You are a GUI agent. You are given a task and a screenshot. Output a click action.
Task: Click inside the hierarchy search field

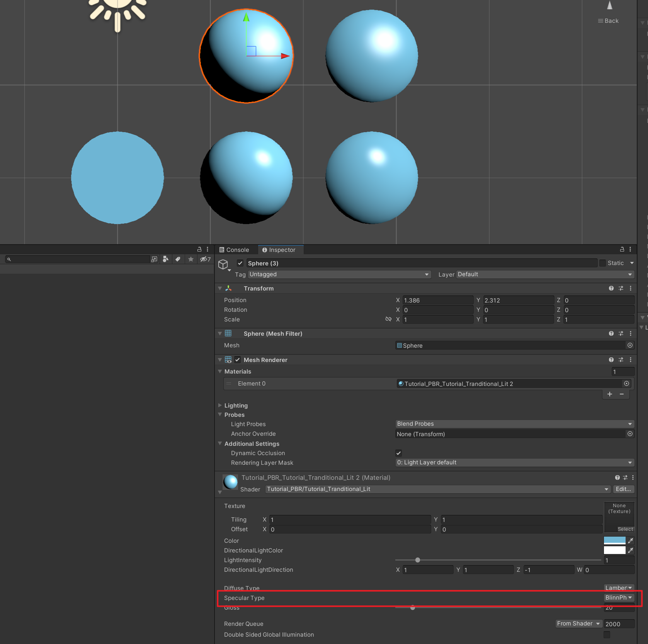click(77, 259)
